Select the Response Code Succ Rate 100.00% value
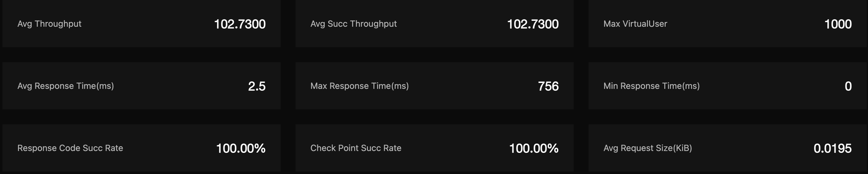The height and width of the screenshot is (174, 868). 241,149
